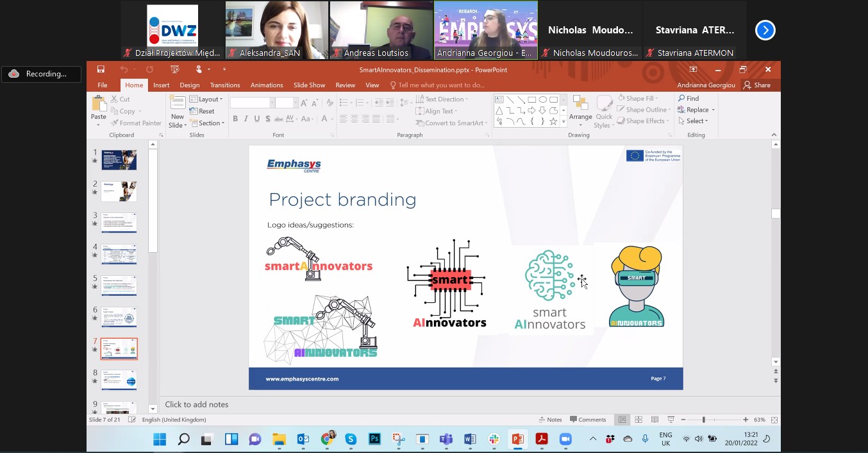Open Layout dropdown in Slides group
Image resolution: width=868 pixels, height=453 pixels.
(x=206, y=99)
